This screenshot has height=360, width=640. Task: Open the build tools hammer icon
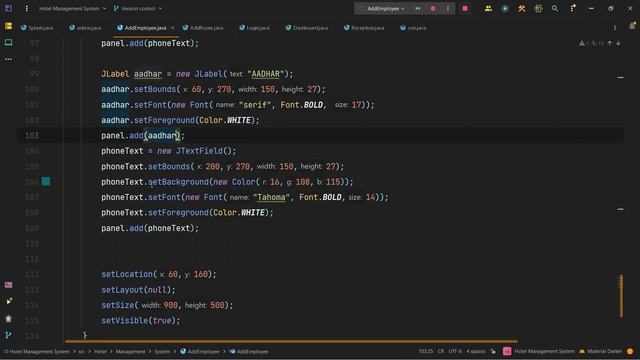522,9
